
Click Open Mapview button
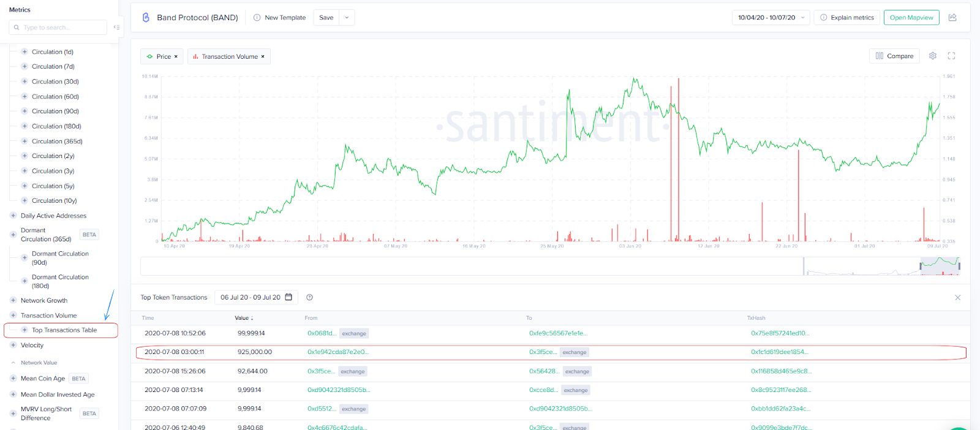(911, 17)
